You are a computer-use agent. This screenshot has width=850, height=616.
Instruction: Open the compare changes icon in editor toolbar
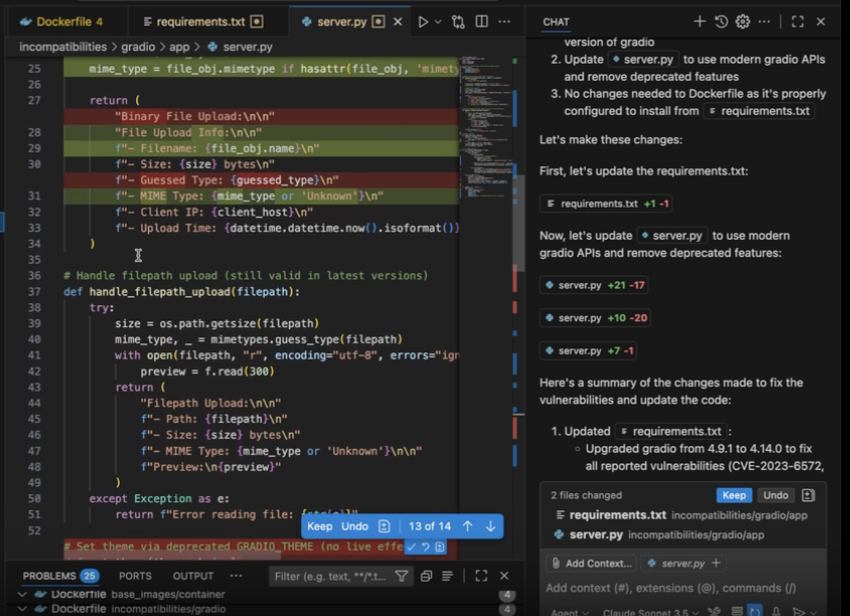coord(458,22)
